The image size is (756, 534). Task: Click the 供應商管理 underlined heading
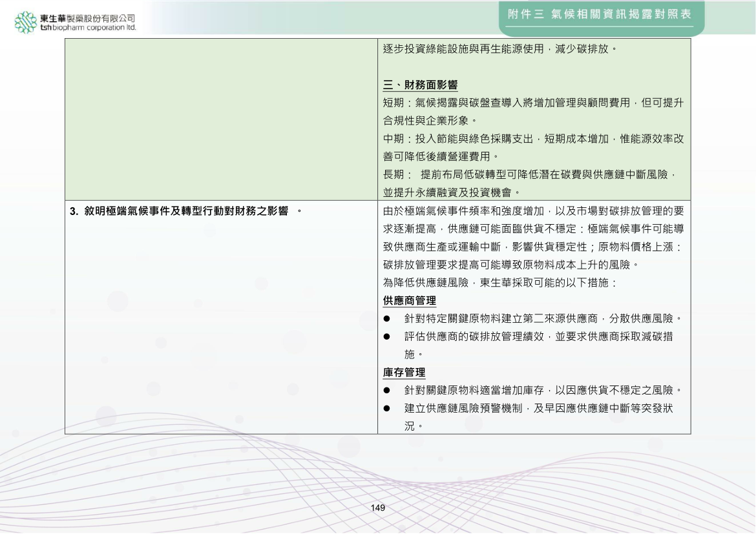[x=409, y=301]
